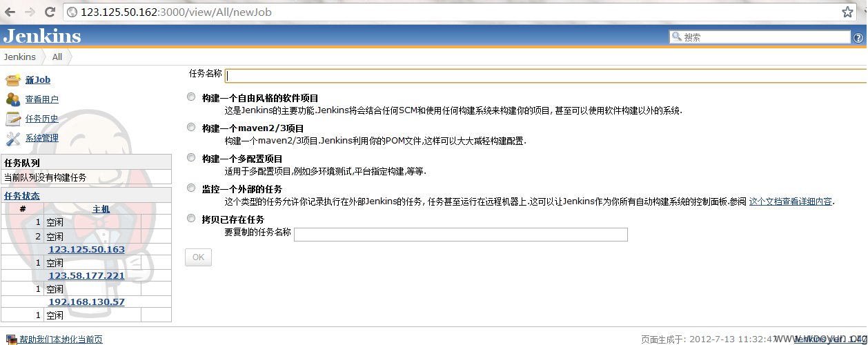Viewport: 868px width, 345px height.
Task: Click 帮助我们本地化当前页 link
Action: pos(61,339)
